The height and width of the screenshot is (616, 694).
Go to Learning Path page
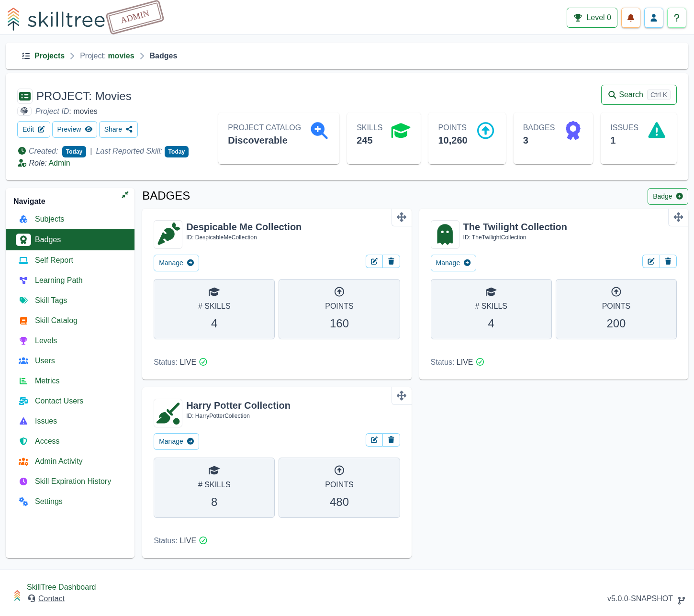(70, 280)
